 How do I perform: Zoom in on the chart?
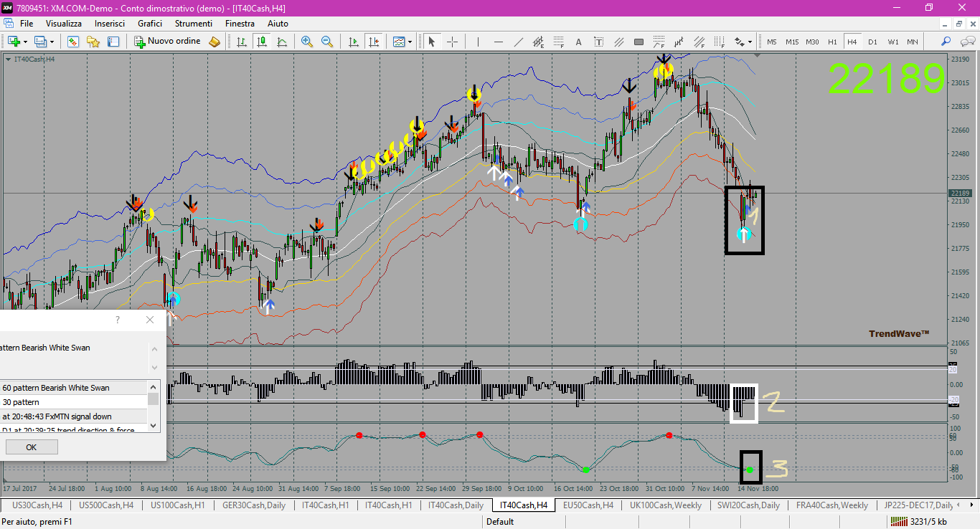coord(307,42)
